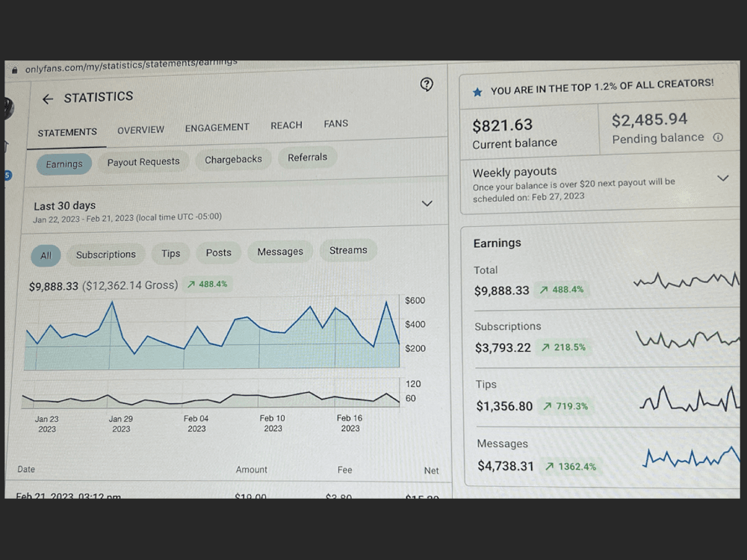Click the Feb 10 2023 chart date marker
The image size is (747, 560).
tap(273, 423)
